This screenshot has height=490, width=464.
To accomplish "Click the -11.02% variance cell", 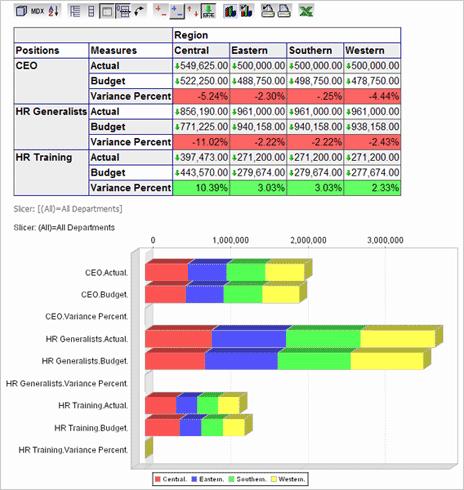I will pos(201,142).
